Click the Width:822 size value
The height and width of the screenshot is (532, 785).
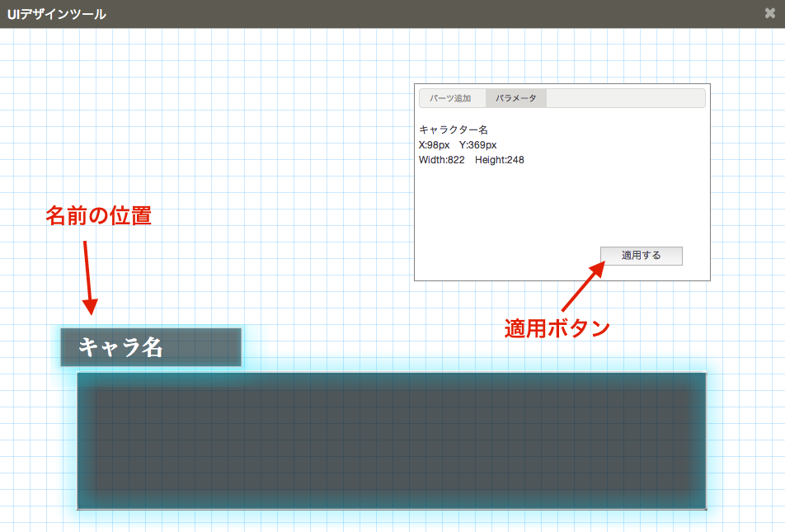[442, 160]
